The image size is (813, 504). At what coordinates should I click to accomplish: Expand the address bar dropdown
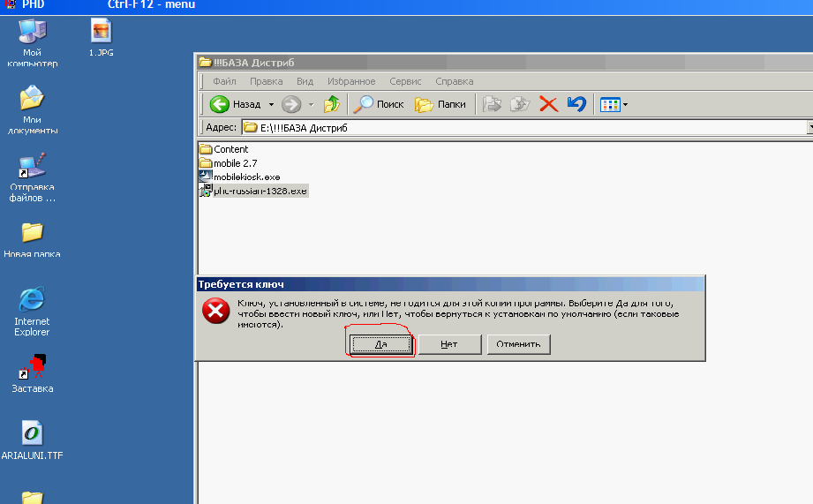tap(809, 128)
